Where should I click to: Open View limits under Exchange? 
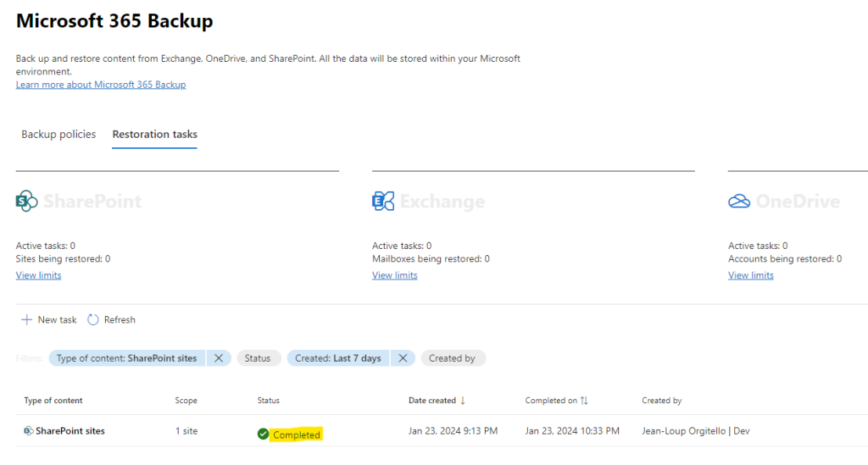coord(395,275)
